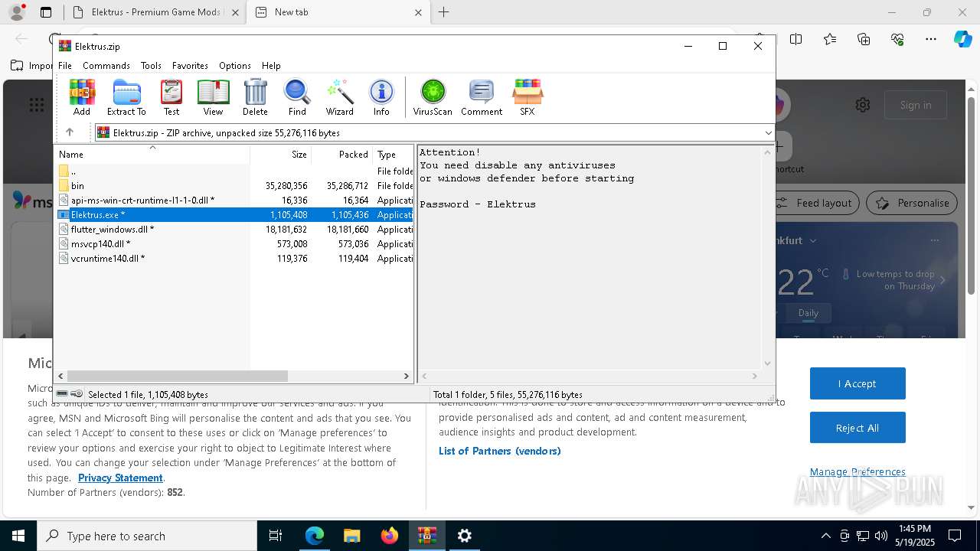Open the Commands menu
The width and height of the screenshot is (980, 551).
(106, 66)
